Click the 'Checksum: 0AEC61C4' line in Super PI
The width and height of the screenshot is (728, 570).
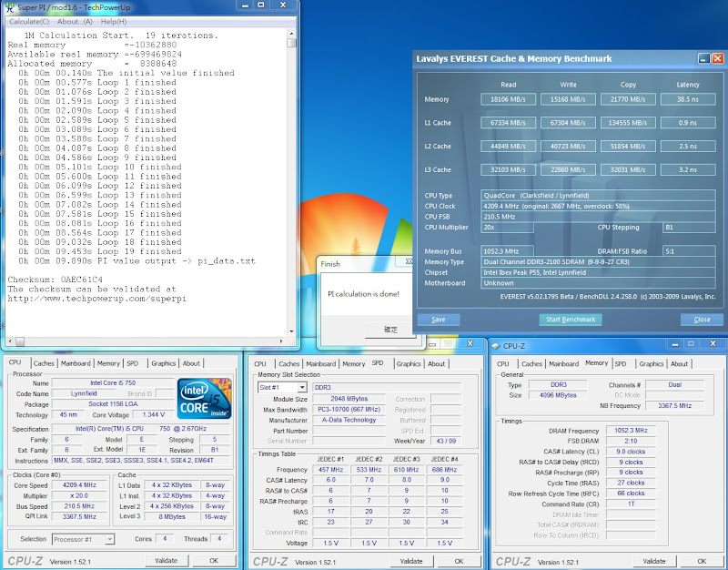click(x=56, y=280)
